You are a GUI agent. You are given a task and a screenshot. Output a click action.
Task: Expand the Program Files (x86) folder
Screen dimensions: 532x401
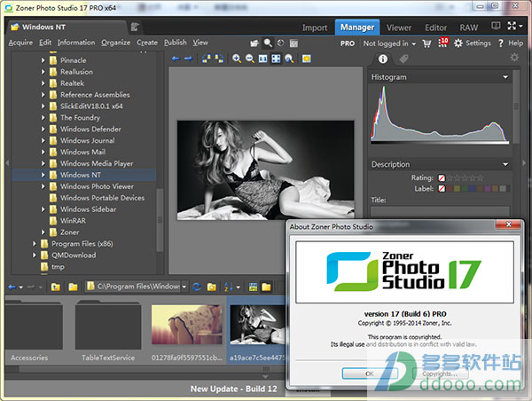pos(35,244)
